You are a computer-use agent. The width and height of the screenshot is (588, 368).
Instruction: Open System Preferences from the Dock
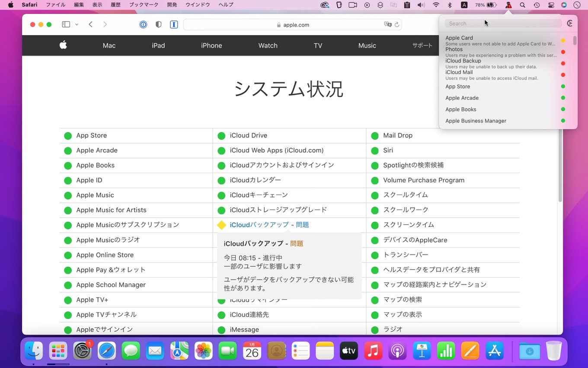[82, 351]
